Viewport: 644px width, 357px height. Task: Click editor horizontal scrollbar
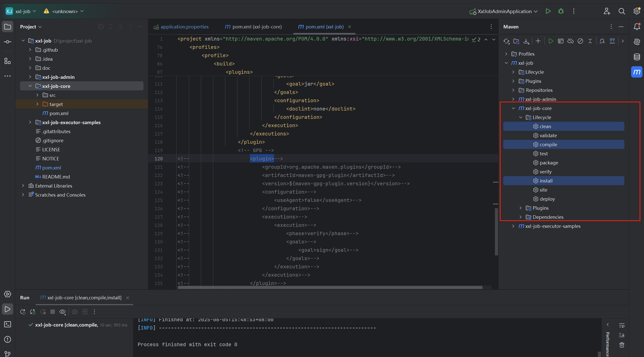point(330,287)
